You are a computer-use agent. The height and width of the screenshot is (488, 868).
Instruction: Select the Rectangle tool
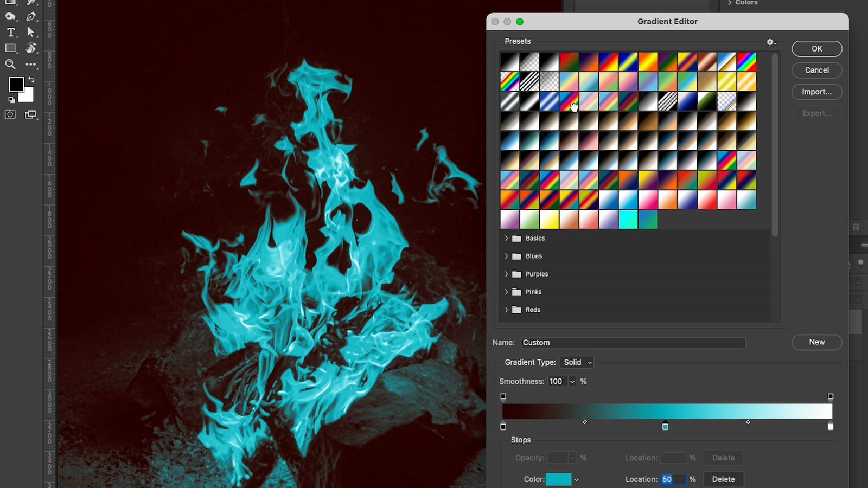tap(10, 48)
